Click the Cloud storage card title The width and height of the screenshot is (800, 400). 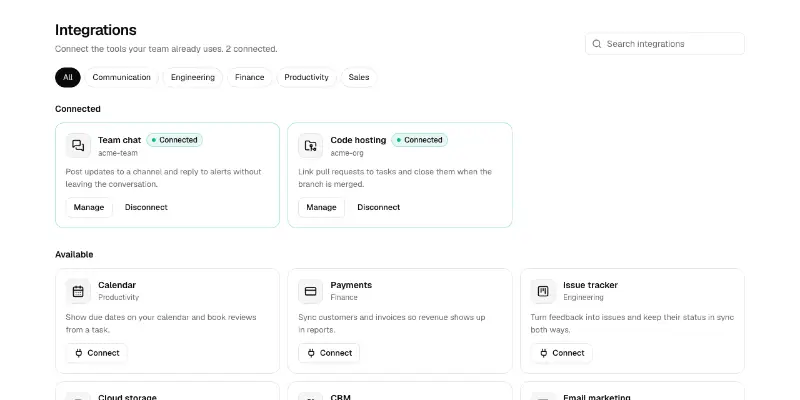click(127, 397)
